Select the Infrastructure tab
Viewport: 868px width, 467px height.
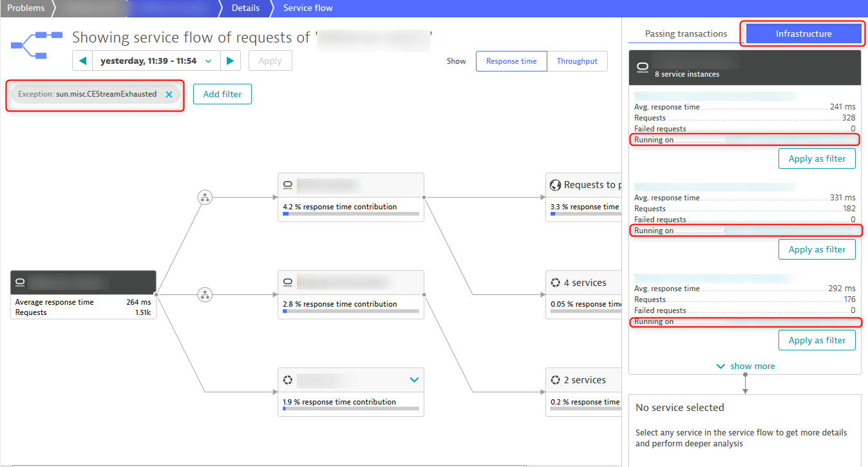(x=803, y=34)
